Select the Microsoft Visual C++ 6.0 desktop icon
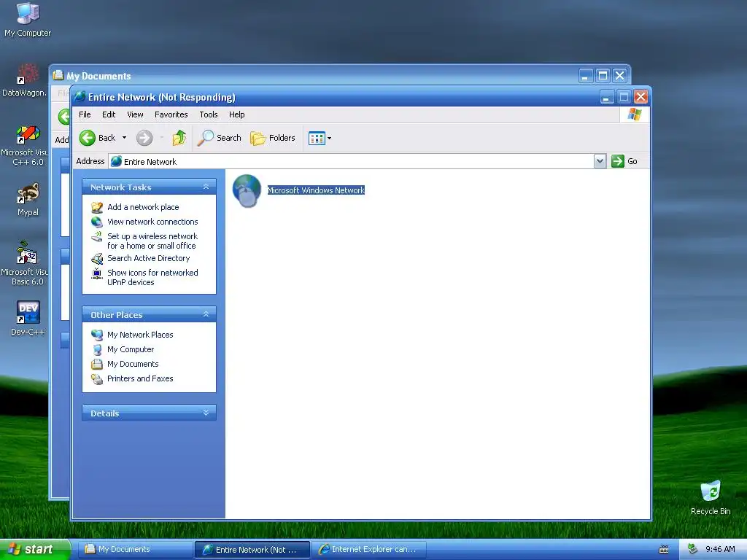This screenshot has width=747, height=560. 28,134
